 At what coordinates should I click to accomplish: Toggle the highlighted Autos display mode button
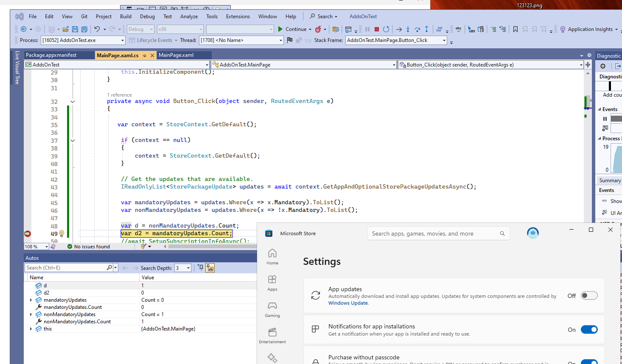210,268
